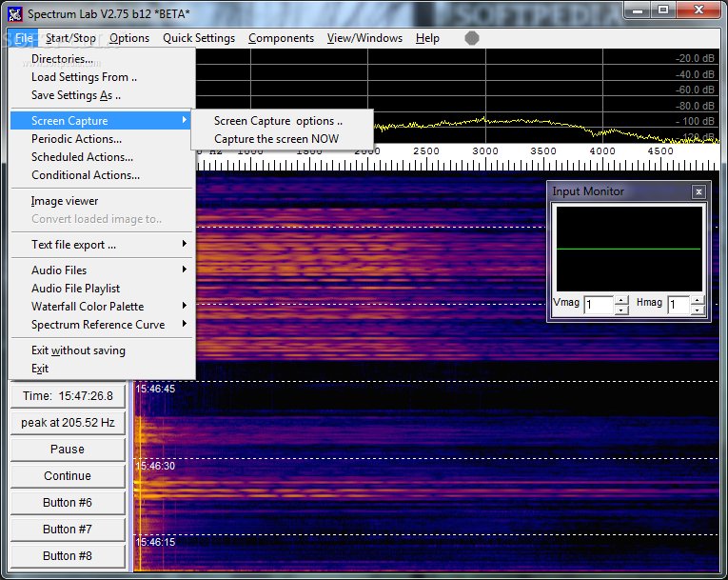The height and width of the screenshot is (580, 728).
Task: Click the -20.0 dB amplitude label
Action: point(695,58)
